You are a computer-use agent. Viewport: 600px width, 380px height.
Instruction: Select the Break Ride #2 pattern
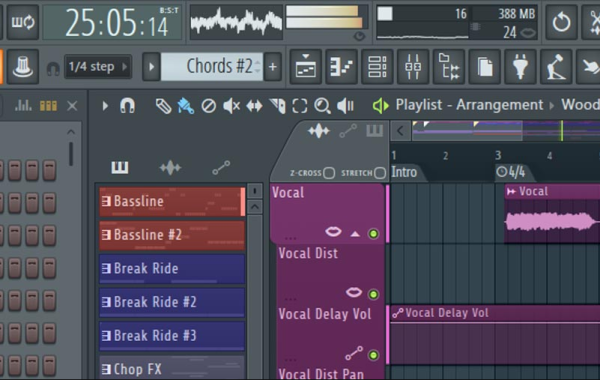pyautogui.click(x=172, y=302)
